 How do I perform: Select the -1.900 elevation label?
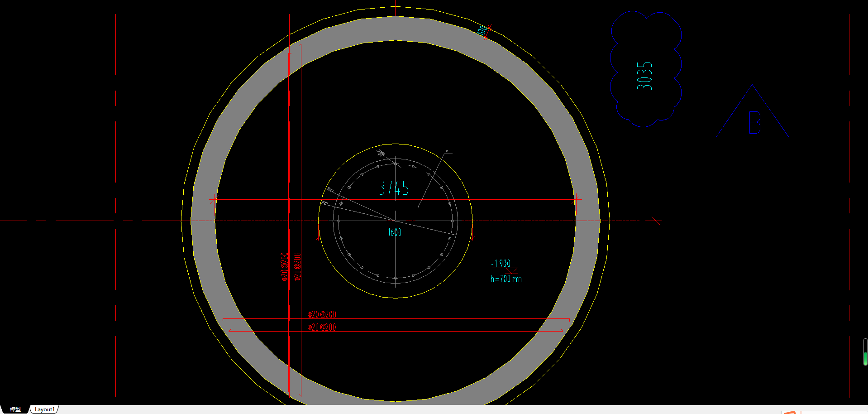[501, 264]
